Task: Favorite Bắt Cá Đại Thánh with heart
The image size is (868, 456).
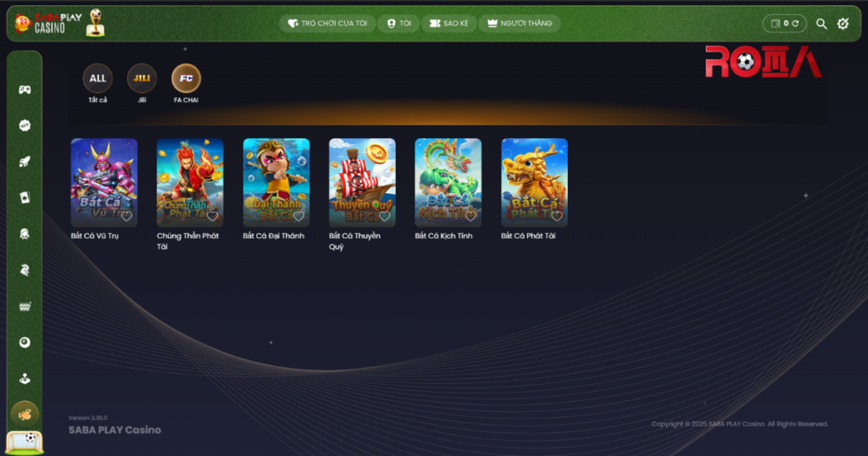Action: [298, 216]
